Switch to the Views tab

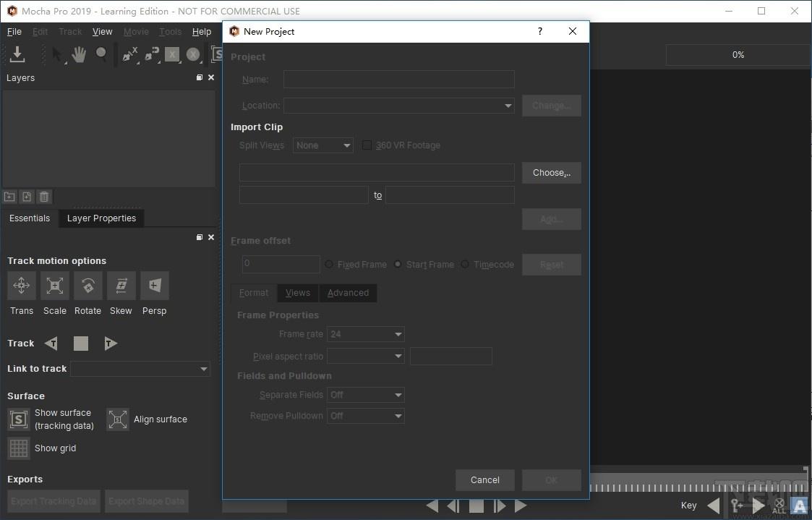point(298,293)
